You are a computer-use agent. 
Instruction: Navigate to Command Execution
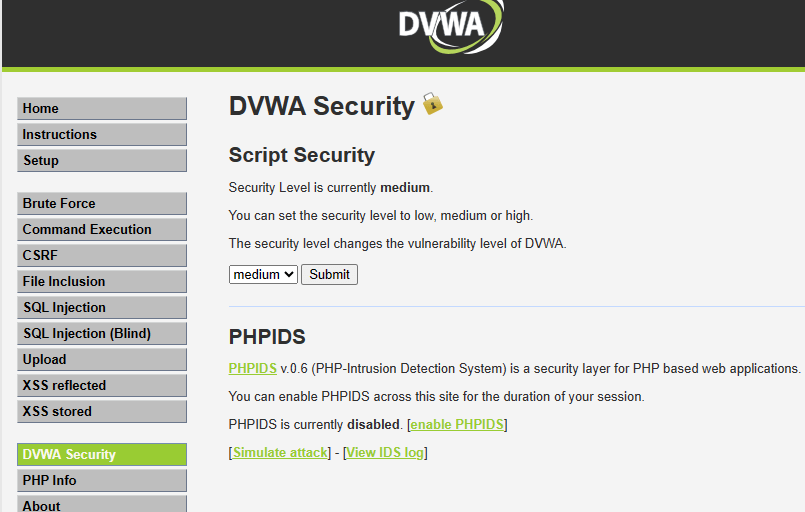pos(101,229)
